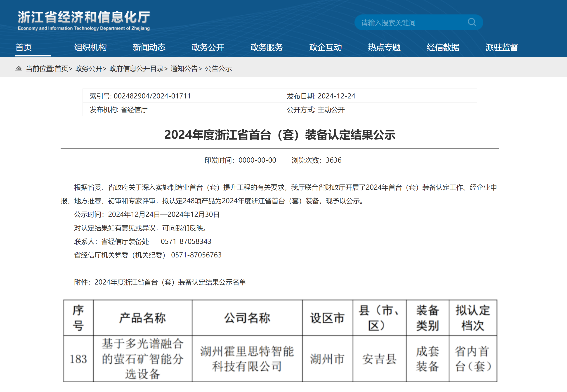This screenshot has width=567, height=392.
Task: Click 通知公告 breadcrumb link
Action: coord(184,68)
